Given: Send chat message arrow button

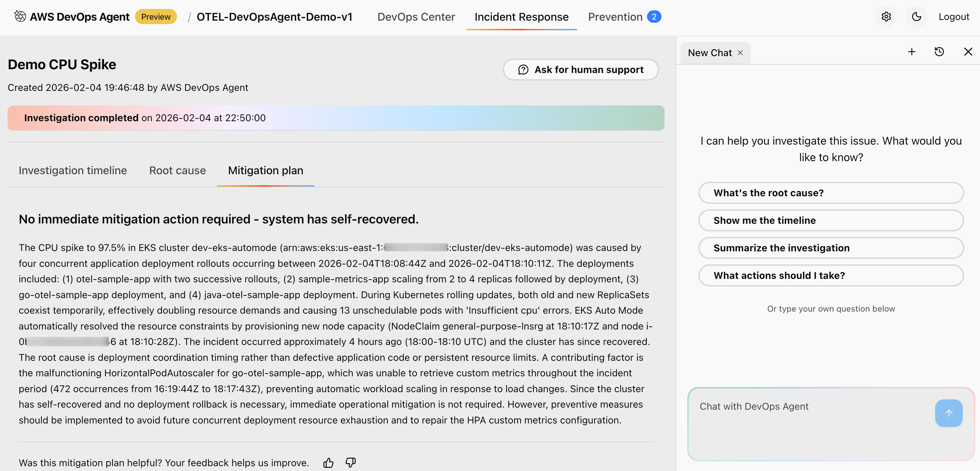Looking at the screenshot, I should click(949, 413).
